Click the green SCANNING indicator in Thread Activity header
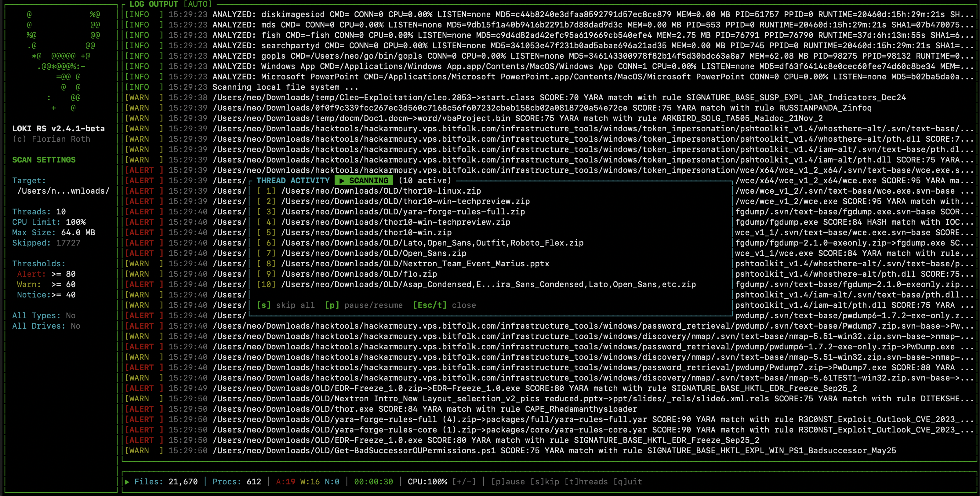The width and height of the screenshot is (980, 496). (x=364, y=181)
